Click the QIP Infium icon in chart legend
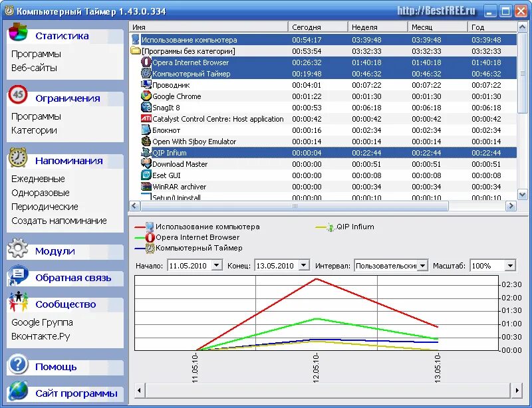This screenshot has width=532, height=408. (x=331, y=227)
